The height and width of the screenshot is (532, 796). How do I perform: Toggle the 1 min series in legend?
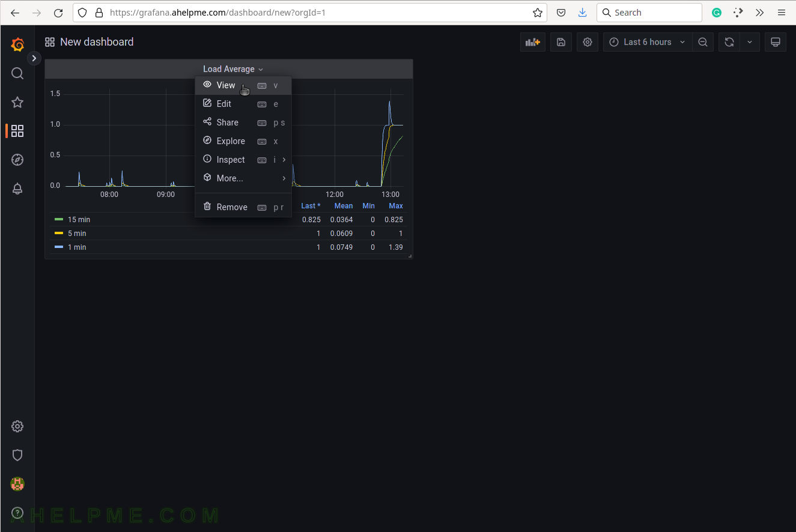pyautogui.click(x=77, y=247)
